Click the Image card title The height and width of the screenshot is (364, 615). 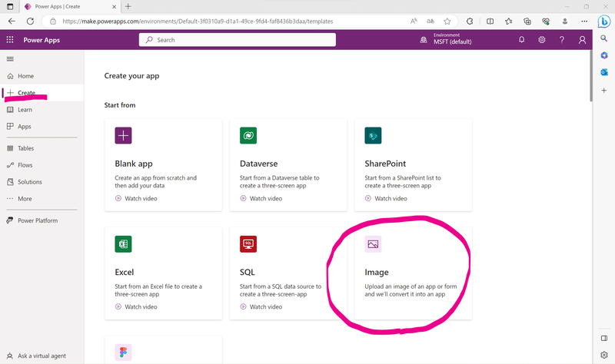pos(377,273)
